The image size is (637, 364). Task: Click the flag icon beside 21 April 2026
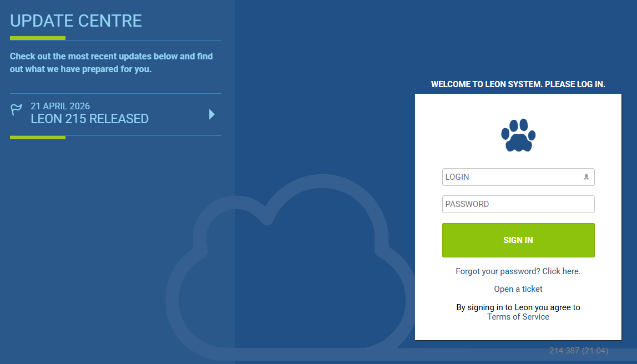tap(16, 109)
